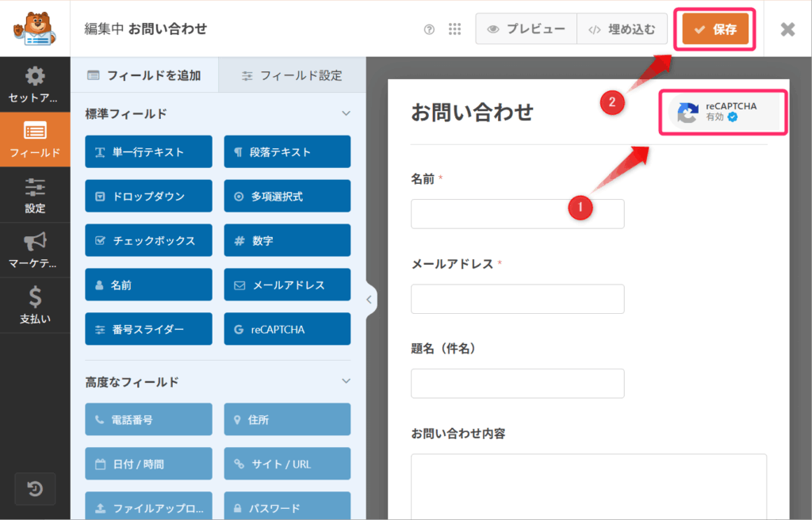Save the form with 保存 button
The width and height of the screenshot is (812, 520).
coord(715,29)
